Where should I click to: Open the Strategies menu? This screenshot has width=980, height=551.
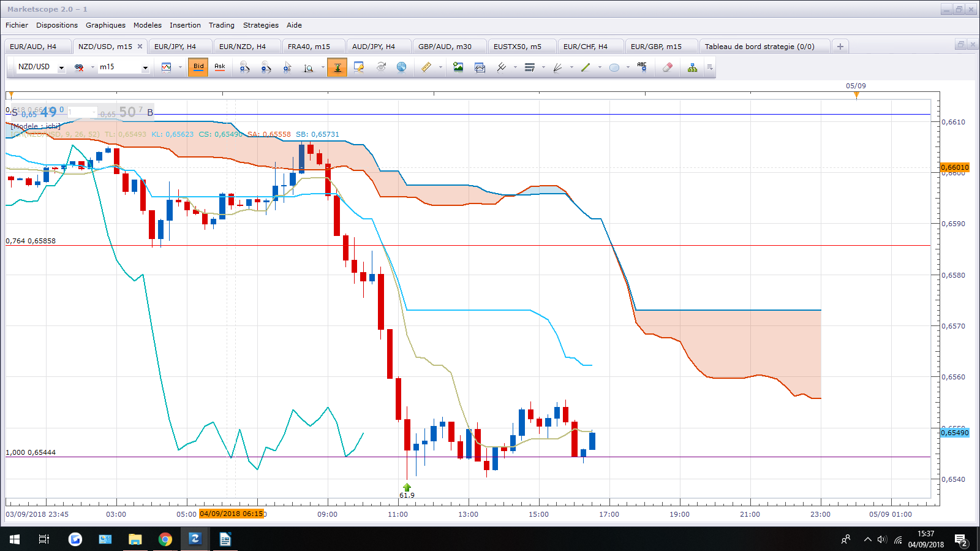click(261, 25)
